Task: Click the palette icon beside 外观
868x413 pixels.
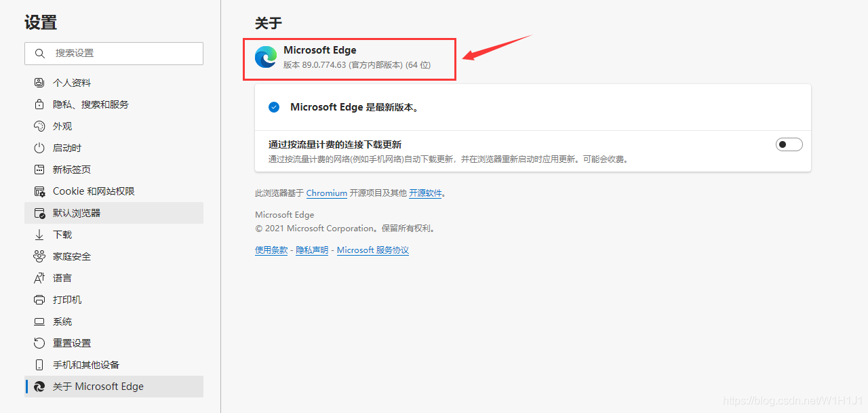Action: [39, 126]
